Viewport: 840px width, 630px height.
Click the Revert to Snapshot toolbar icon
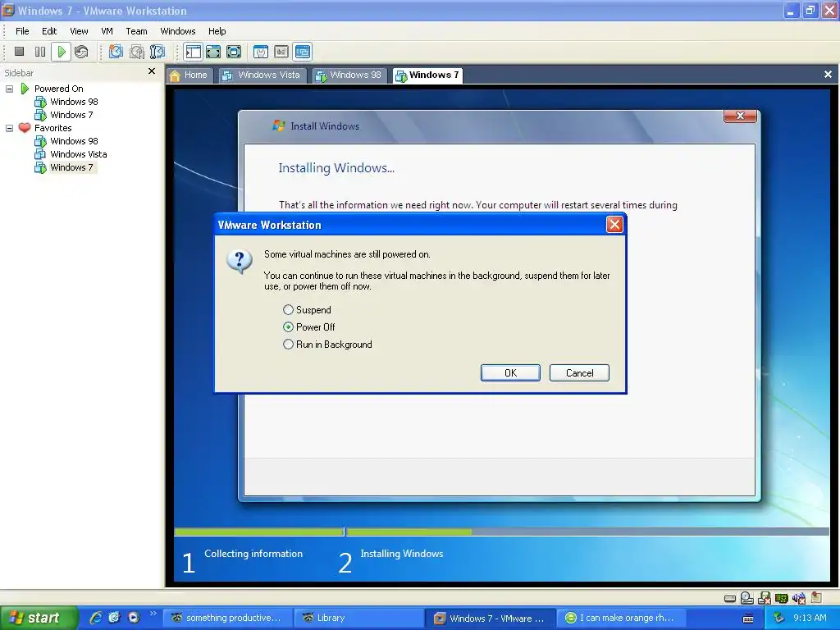[137, 52]
